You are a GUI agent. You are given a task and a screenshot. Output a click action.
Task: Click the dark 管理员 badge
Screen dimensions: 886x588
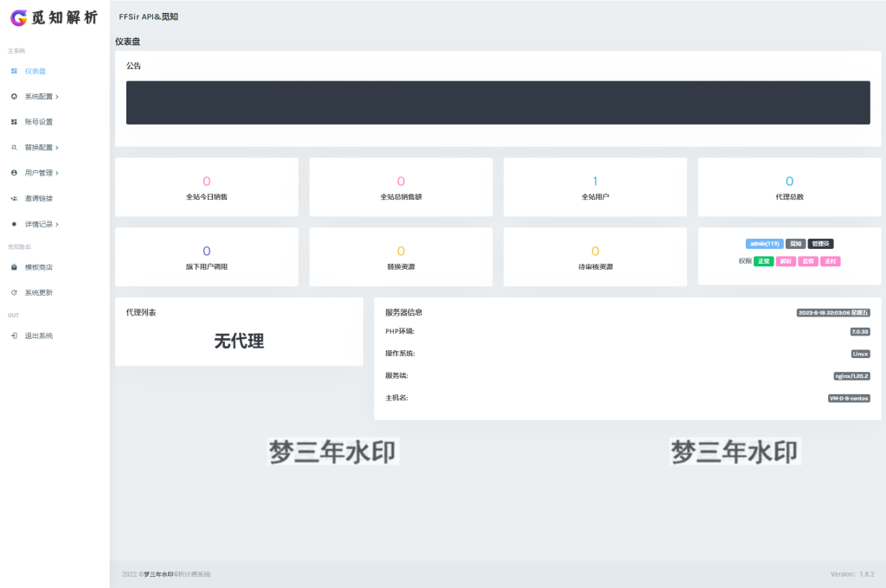coord(820,244)
